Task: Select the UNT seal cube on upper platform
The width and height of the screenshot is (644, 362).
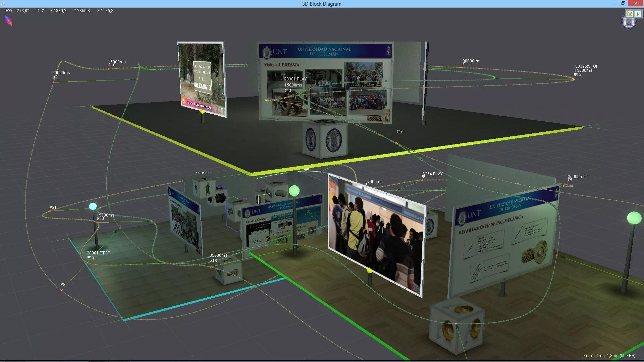Action: pyautogui.click(x=324, y=139)
